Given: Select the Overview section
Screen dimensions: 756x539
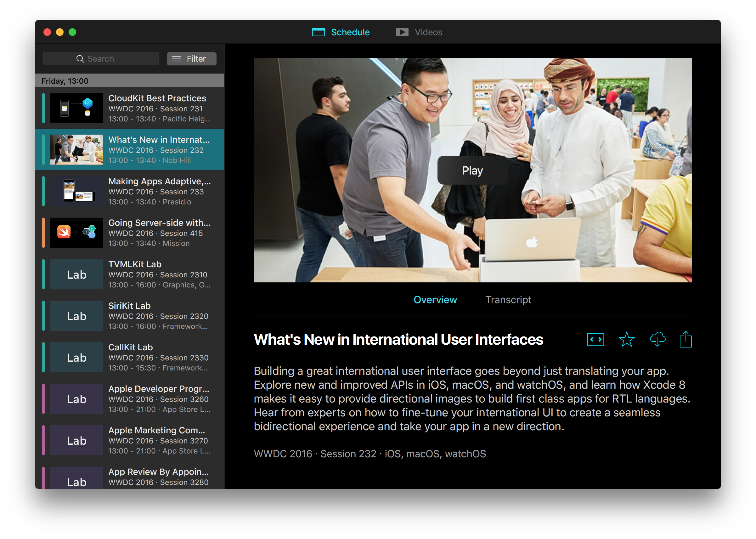Looking at the screenshot, I should pyautogui.click(x=435, y=300).
